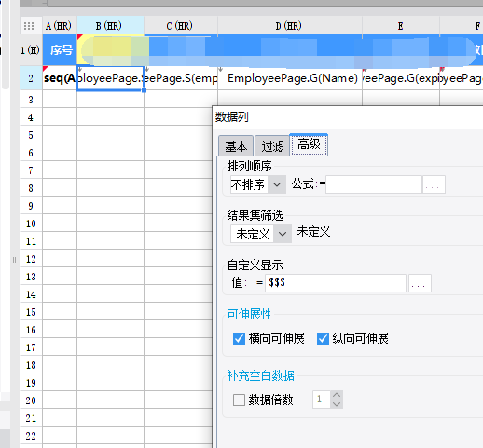The width and height of the screenshot is (483, 448).
Task: Increase 数据倍数 value with up arrow
Action: (x=337, y=395)
